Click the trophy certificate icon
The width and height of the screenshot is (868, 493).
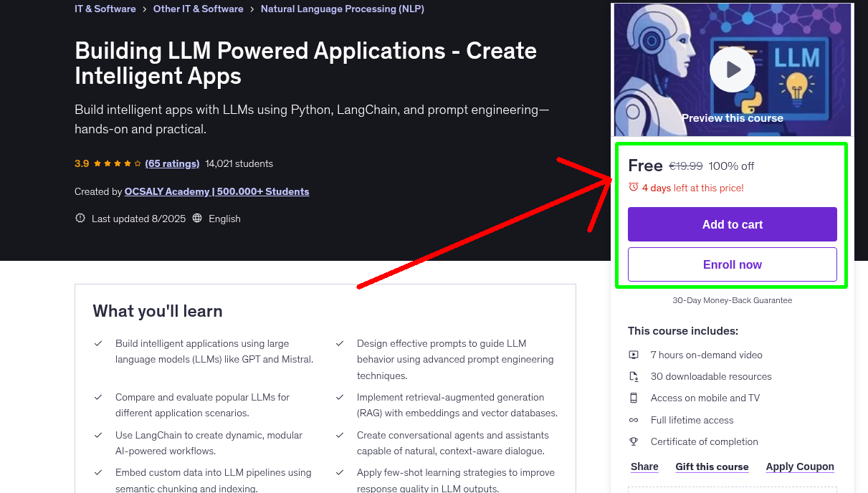[x=634, y=441]
